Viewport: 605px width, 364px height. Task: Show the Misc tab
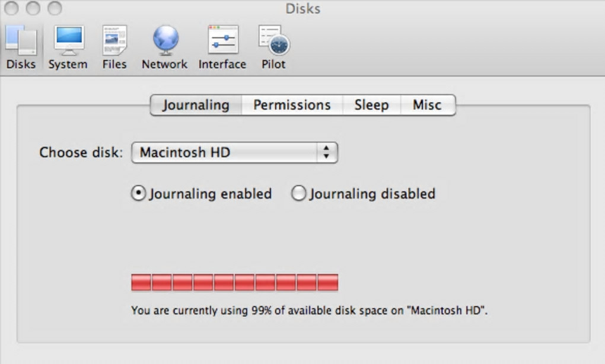pyautogui.click(x=427, y=105)
